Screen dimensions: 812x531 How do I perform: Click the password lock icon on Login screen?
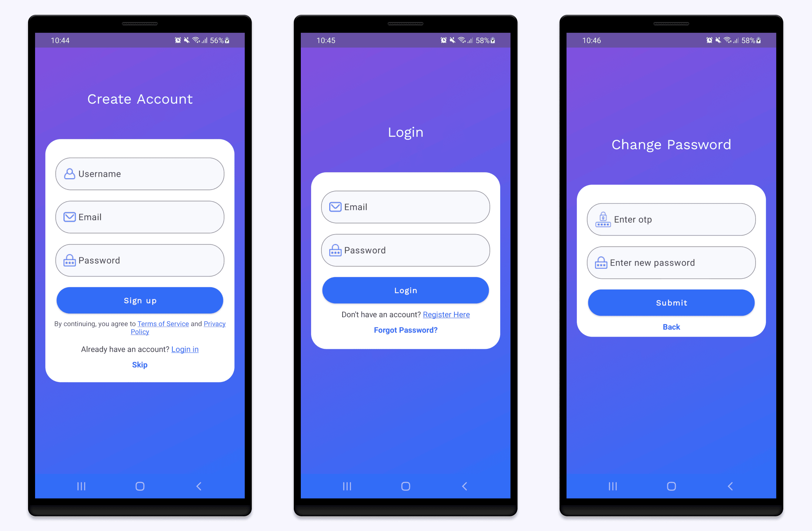[x=335, y=250]
